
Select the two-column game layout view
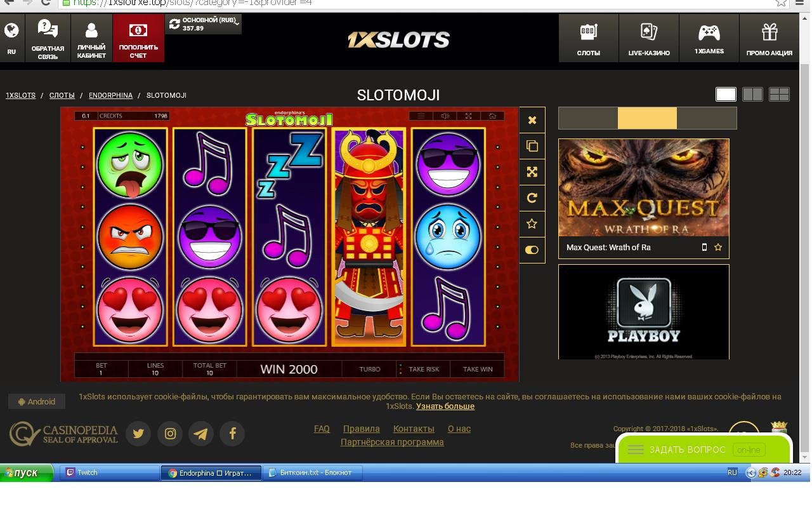point(752,95)
